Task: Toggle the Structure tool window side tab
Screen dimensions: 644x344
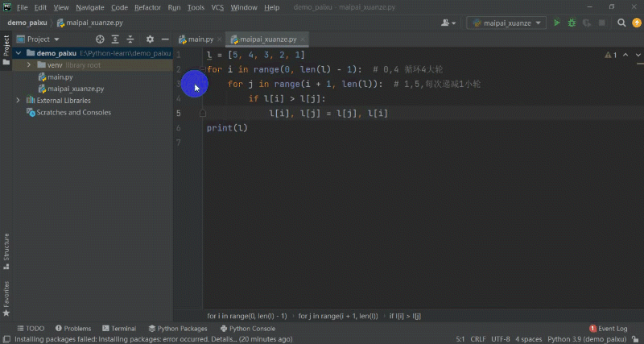Action: pyautogui.click(x=6, y=251)
